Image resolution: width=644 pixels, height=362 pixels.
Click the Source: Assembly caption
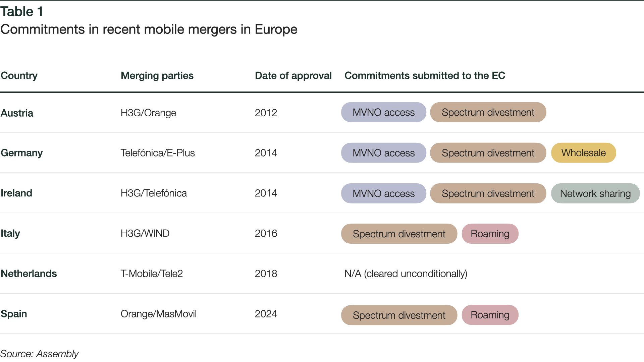(x=39, y=354)
